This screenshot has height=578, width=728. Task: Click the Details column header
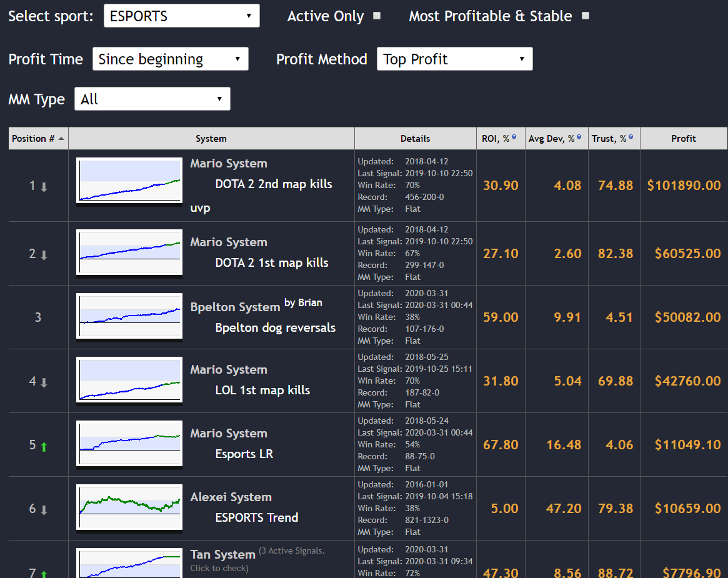[416, 138]
